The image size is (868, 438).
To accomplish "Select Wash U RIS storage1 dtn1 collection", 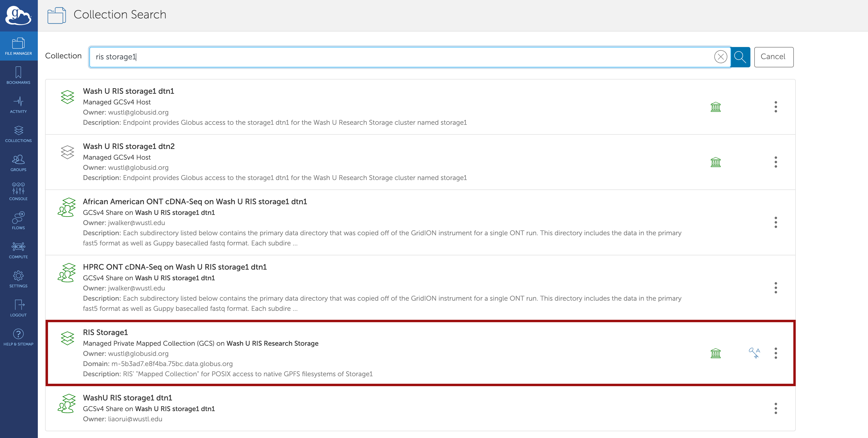I will (128, 91).
